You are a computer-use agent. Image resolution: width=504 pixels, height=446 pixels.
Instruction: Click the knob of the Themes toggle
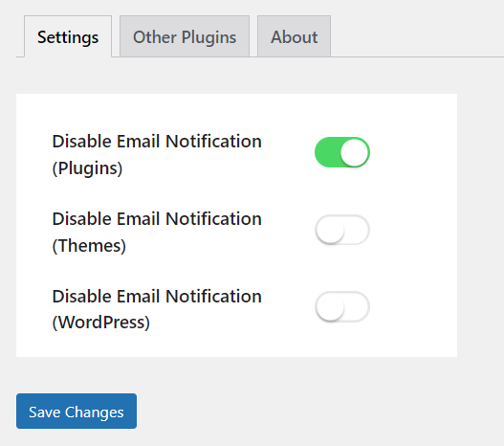click(x=330, y=230)
